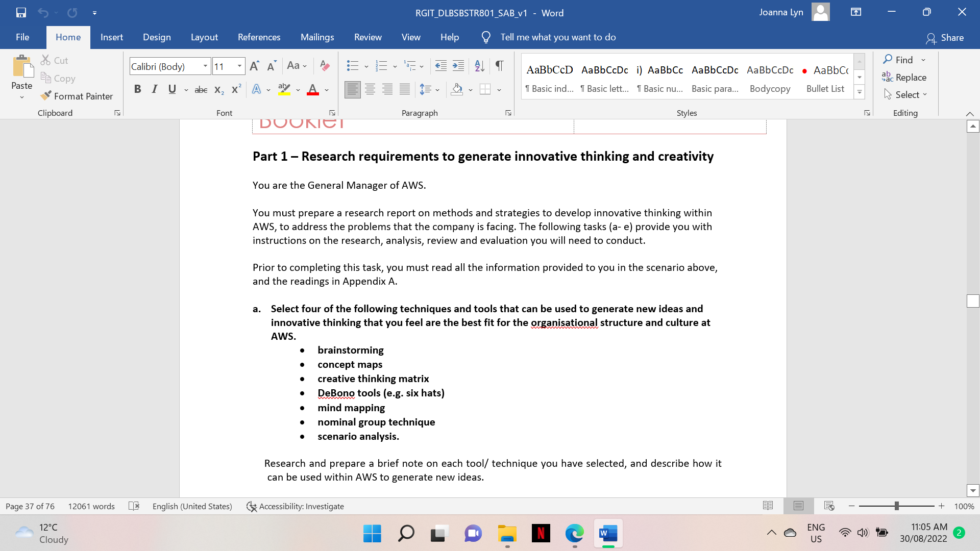Screen dimensions: 980x551
Task: Expand the Styles gallery More arrow
Action: 860,93
